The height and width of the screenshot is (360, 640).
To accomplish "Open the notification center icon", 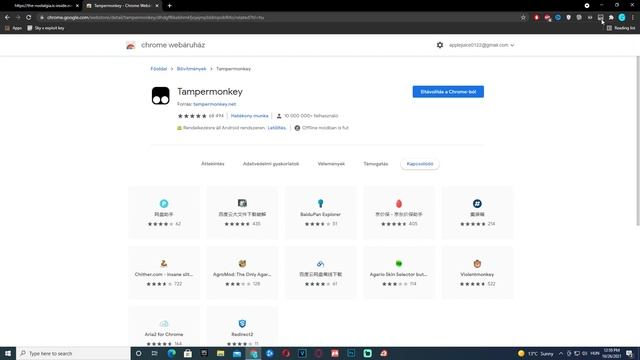I will (630, 353).
